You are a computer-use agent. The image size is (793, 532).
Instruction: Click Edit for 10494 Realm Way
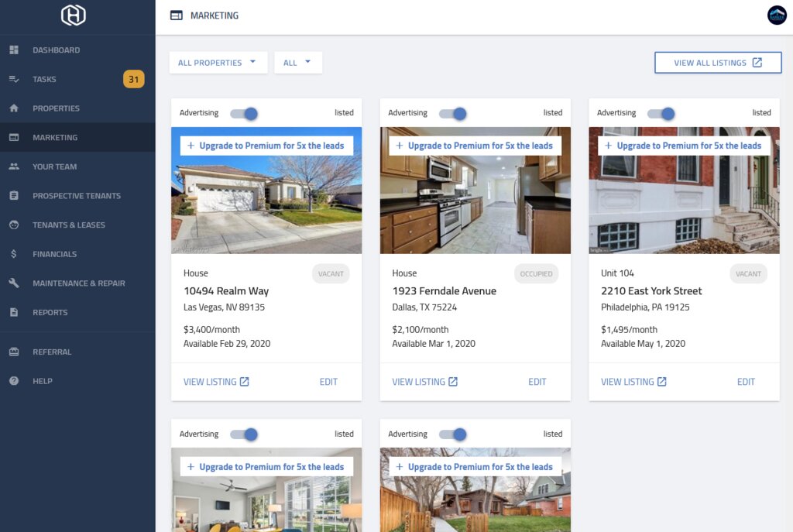tap(328, 382)
